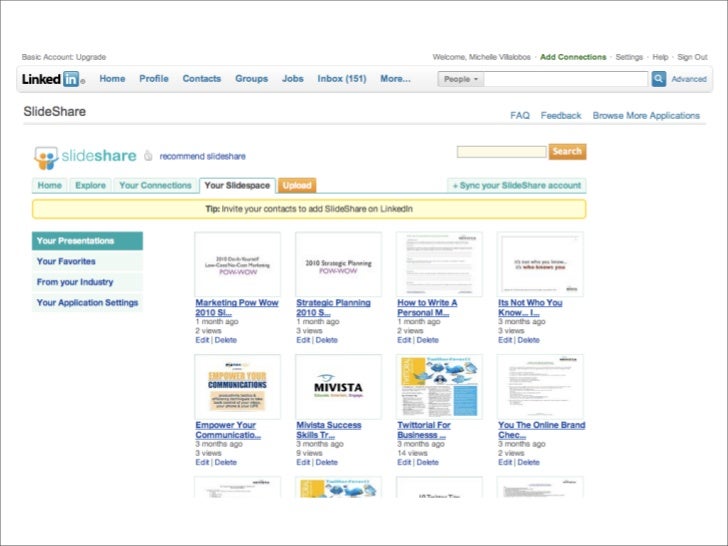Click the orange Search button

point(567,151)
